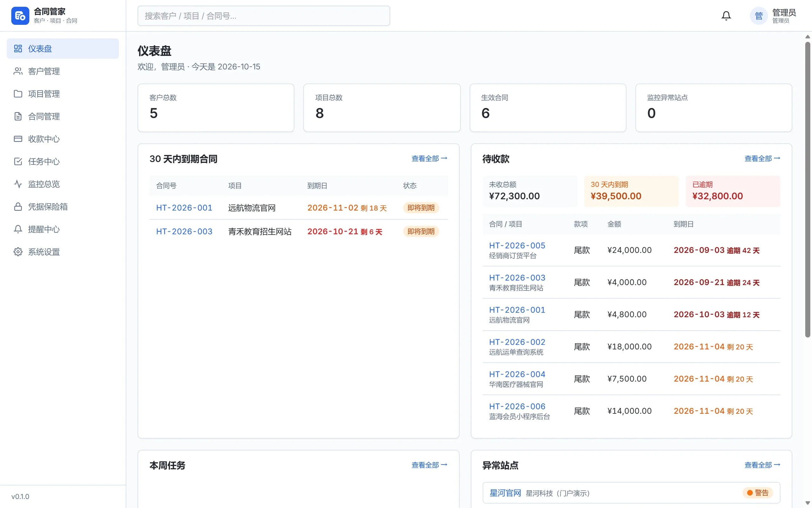Click the v0.1.0 version label
812x508 pixels.
click(x=20, y=497)
